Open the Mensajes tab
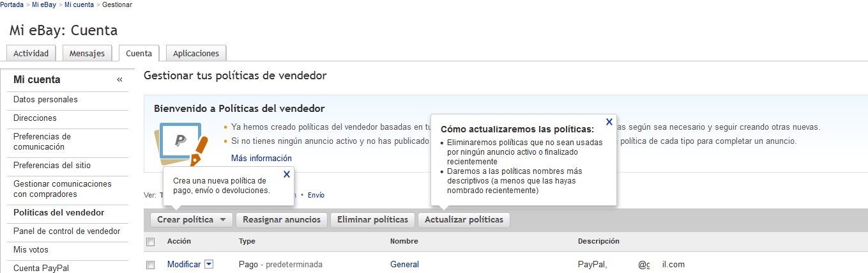Screen dimensions: 868x273 (87, 54)
